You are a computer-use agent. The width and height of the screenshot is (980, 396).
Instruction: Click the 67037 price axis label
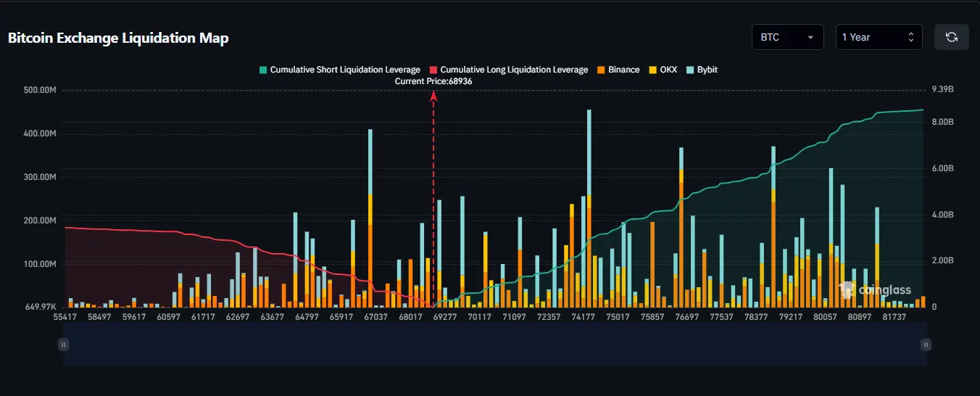point(375,317)
